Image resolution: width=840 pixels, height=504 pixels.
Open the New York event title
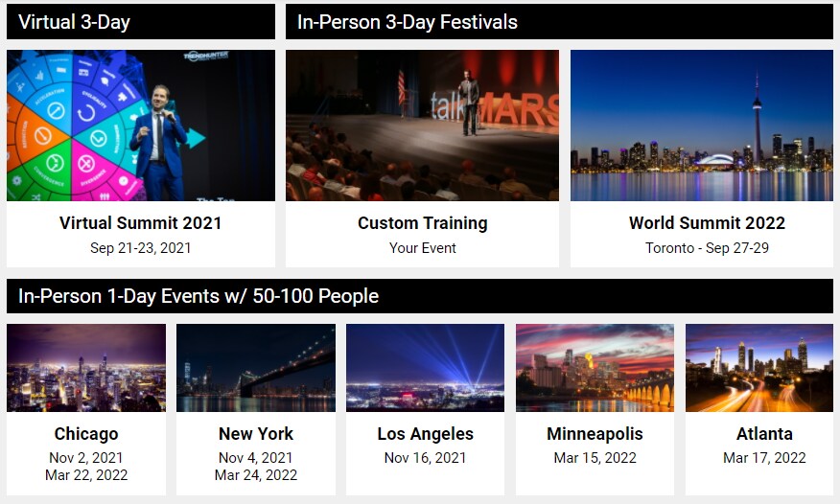point(256,434)
